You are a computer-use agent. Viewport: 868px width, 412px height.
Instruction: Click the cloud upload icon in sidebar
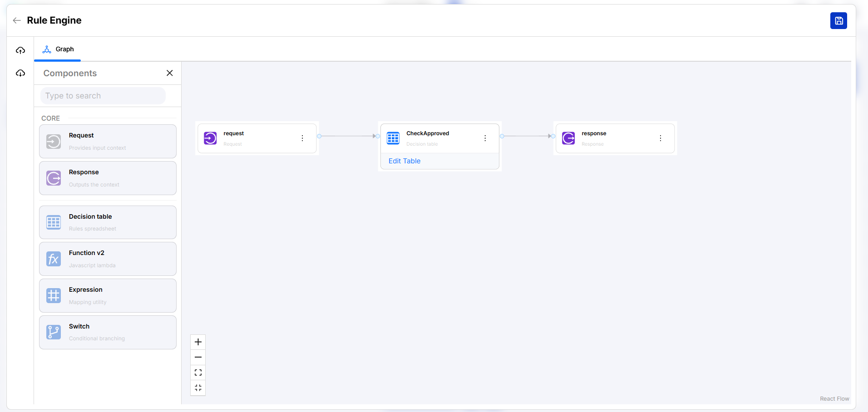click(20, 50)
